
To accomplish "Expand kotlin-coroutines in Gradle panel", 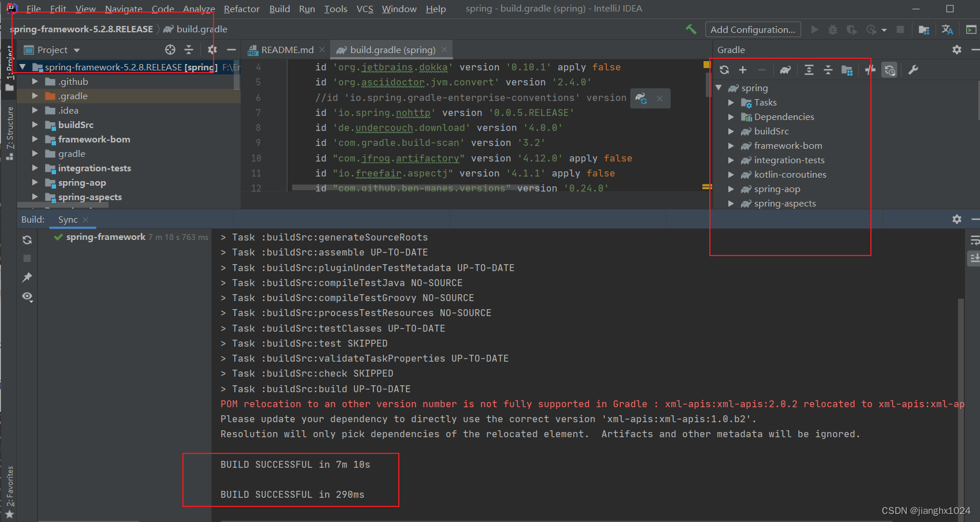I will [x=731, y=174].
